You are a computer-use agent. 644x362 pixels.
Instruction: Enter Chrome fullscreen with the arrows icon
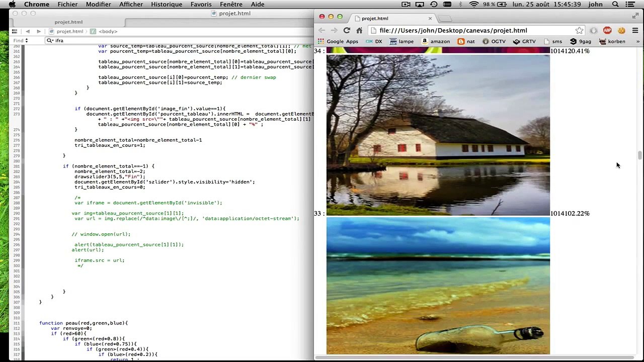(x=635, y=16)
